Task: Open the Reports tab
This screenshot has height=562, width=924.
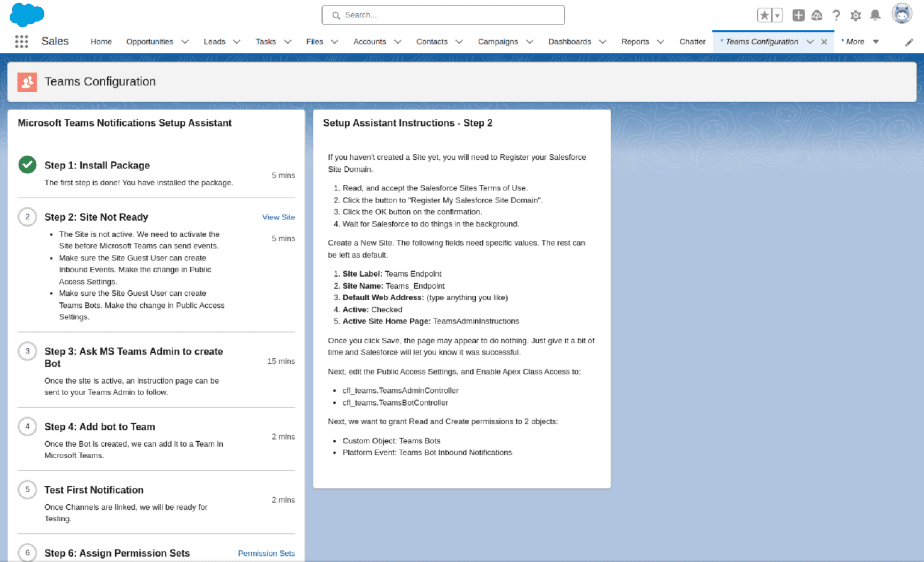Action: coord(635,41)
